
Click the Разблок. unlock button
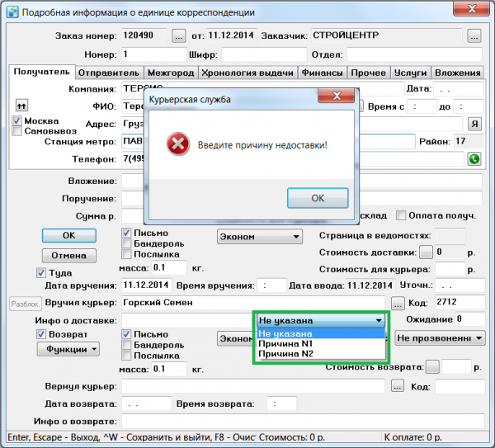point(22,303)
